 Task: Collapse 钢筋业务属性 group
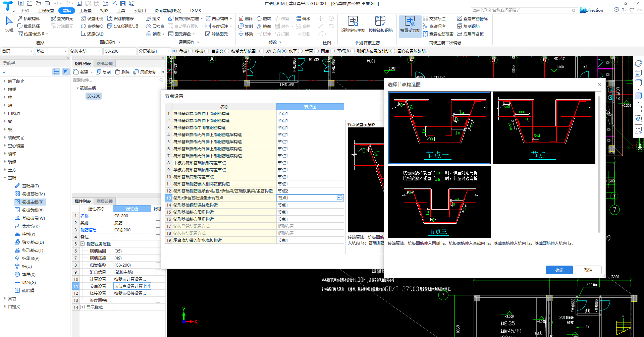(82, 244)
